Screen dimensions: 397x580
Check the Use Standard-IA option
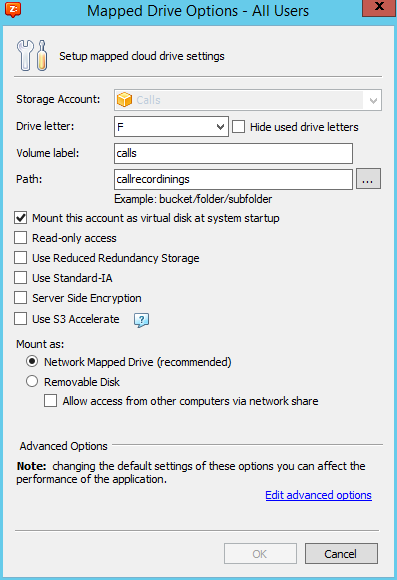click(21, 278)
